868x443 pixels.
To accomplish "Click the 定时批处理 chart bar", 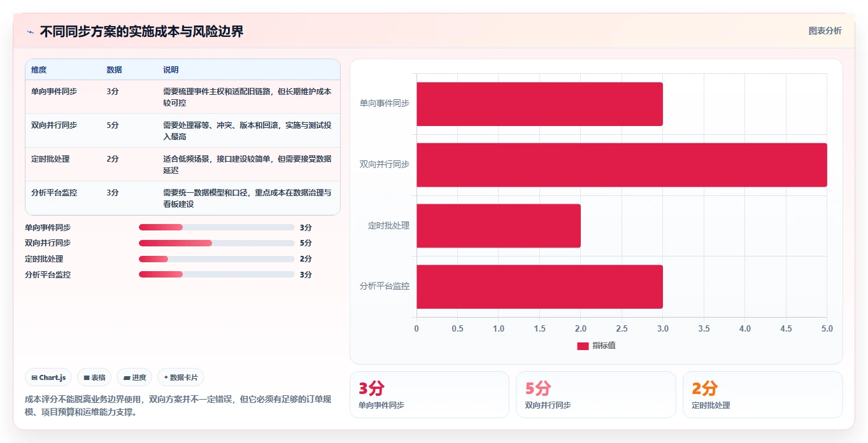I will click(x=499, y=226).
